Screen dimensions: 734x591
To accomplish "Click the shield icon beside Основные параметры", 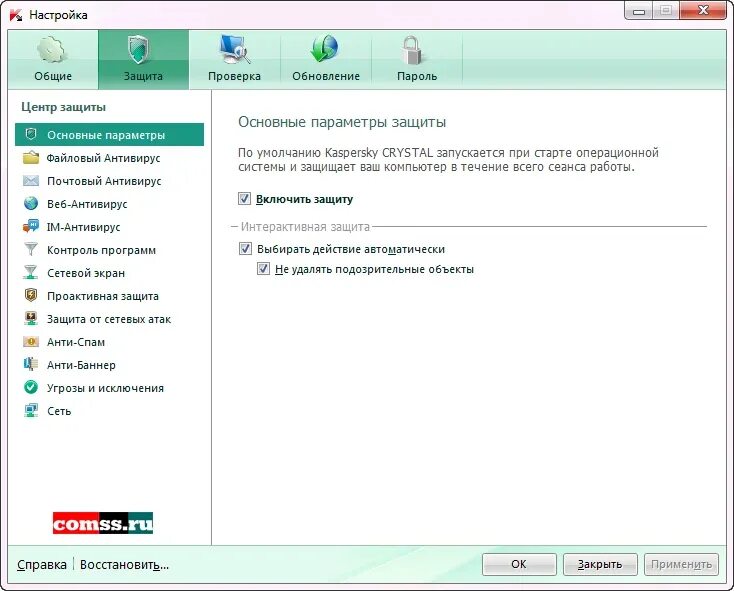I will [x=31, y=134].
